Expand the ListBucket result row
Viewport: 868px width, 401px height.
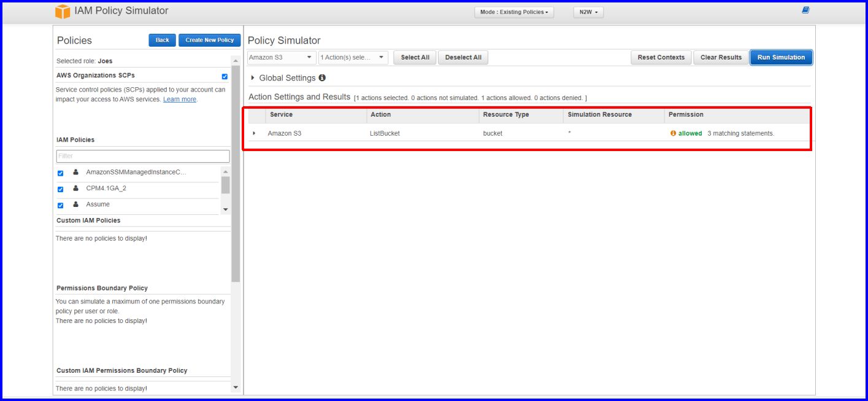coord(255,133)
